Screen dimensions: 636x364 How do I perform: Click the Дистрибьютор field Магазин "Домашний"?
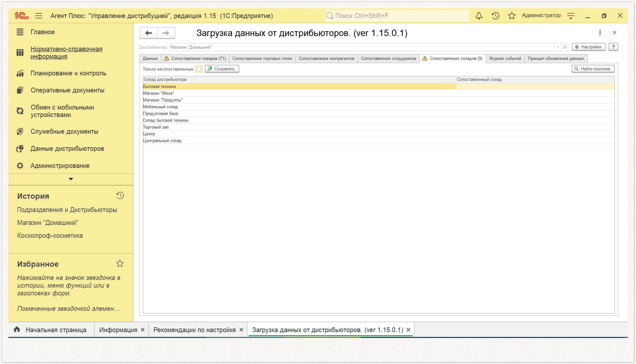(362, 47)
